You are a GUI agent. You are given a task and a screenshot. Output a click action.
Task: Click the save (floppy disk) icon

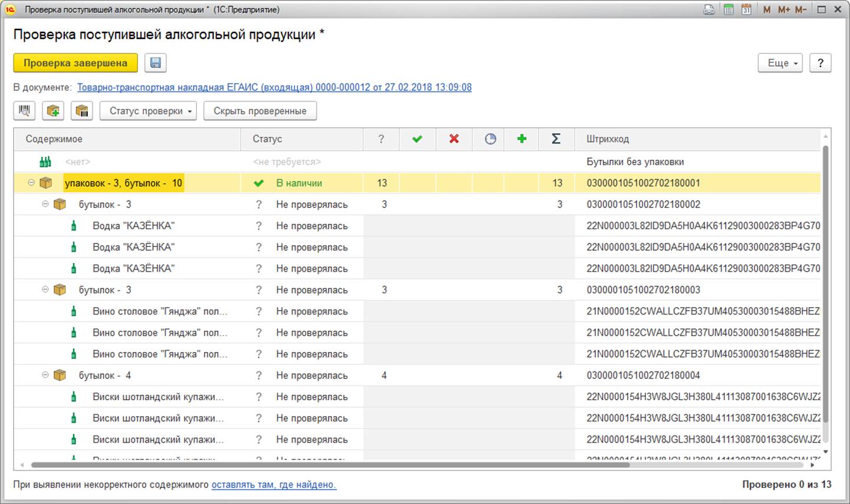[x=156, y=63]
